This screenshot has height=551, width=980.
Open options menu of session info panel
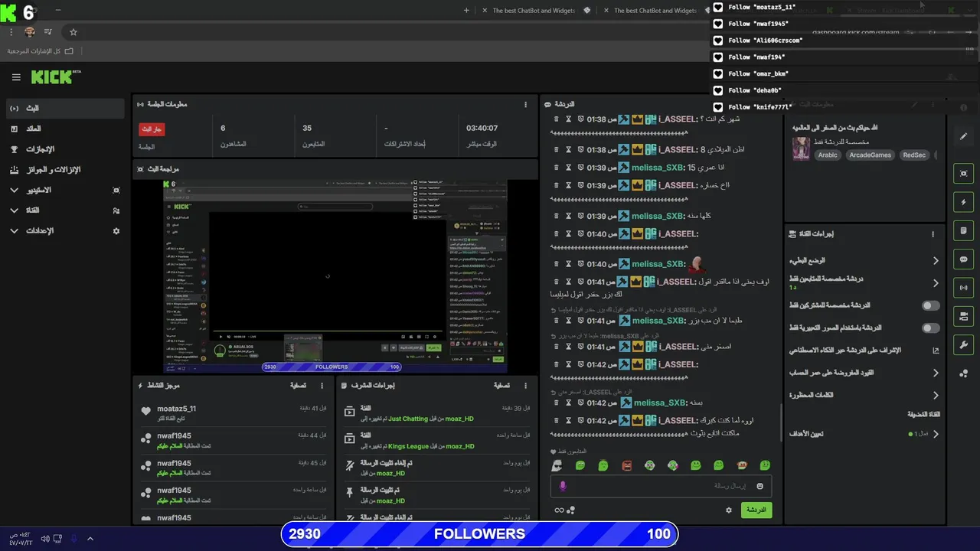pos(525,105)
